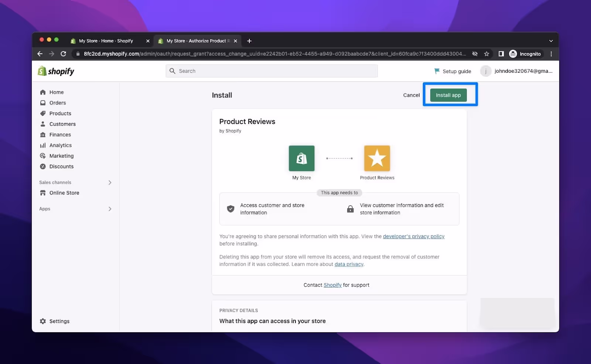Open Marketing via its target icon

pos(43,156)
